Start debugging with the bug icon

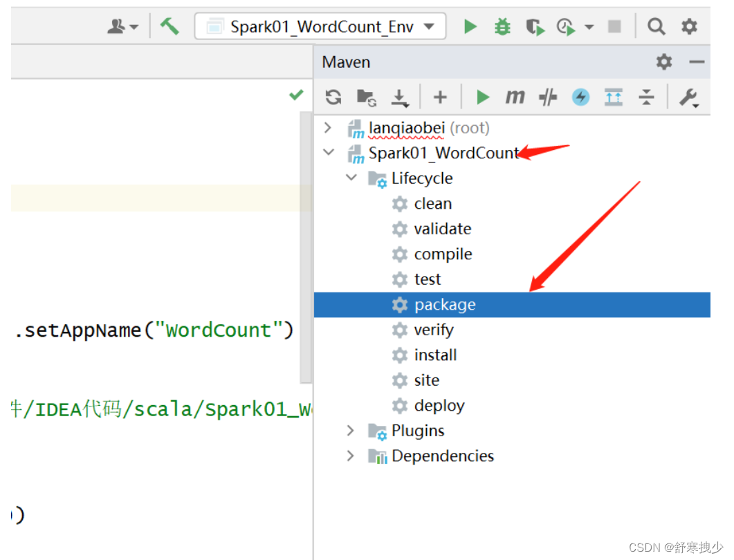pos(502,27)
